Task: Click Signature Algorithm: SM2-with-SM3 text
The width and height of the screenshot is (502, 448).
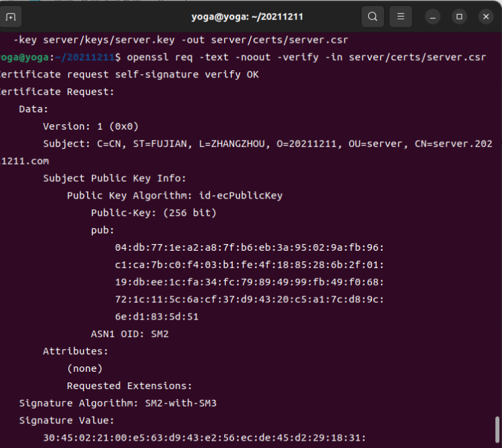Action: [x=118, y=403]
